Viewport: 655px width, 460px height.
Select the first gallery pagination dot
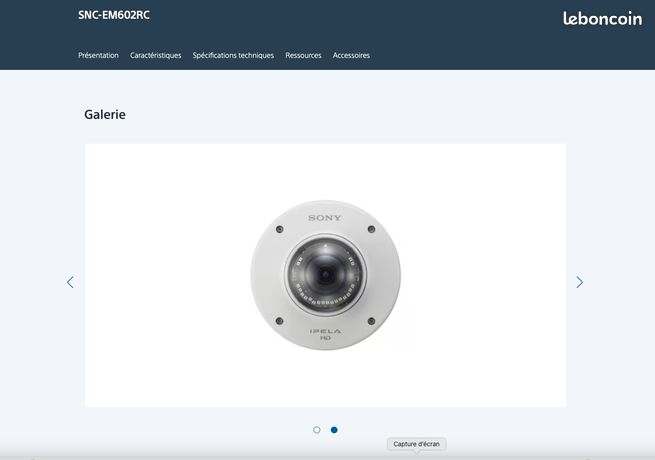pyautogui.click(x=317, y=430)
